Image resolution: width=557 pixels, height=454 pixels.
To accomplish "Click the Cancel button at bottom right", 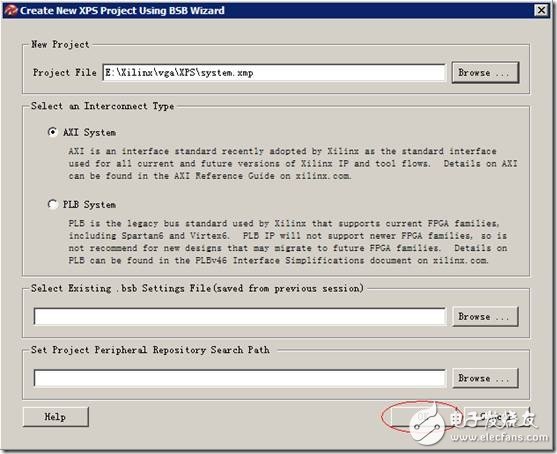I will pyautogui.click(x=497, y=417).
